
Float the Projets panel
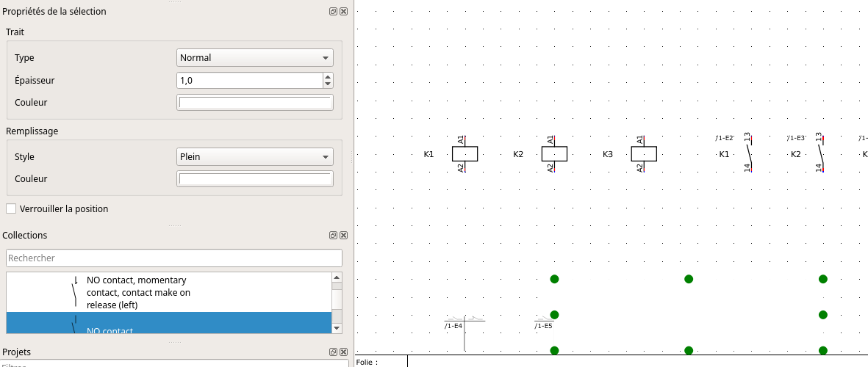pyautogui.click(x=333, y=352)
